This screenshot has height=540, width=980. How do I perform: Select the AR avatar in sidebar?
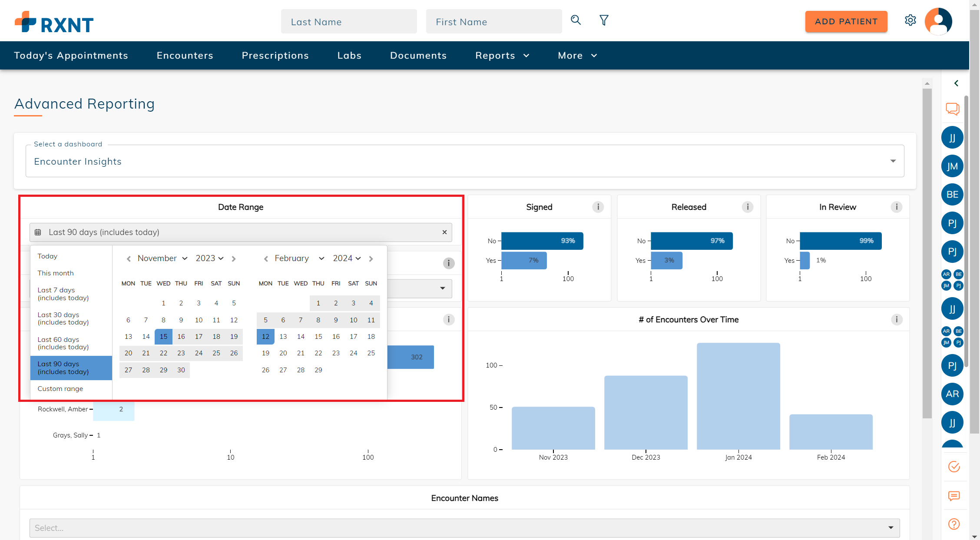(952, 394)
